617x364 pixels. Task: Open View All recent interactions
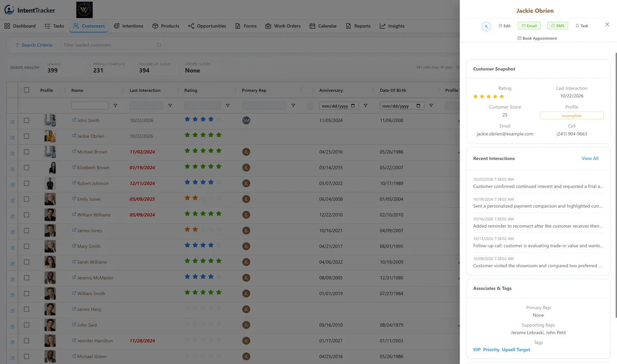click(x=590, y=158)
